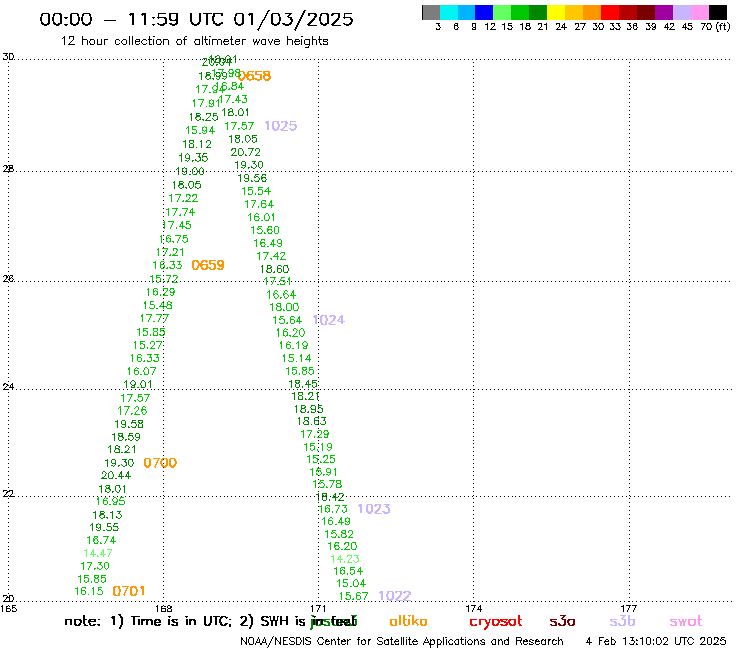Click the wave height value 16.73
This screenshot has width=740, height=650.
tap(333, 509)
